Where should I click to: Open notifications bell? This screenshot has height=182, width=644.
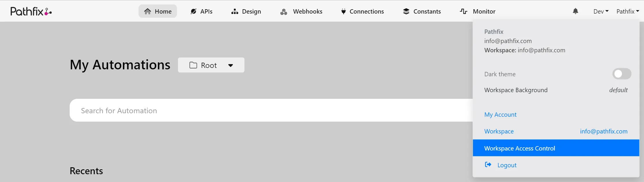pyautogui.click(x=576, y=11)
